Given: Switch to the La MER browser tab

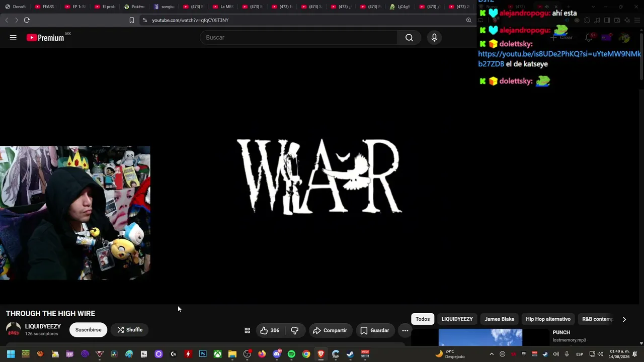Looking at the screenshot, I should 223,7.
